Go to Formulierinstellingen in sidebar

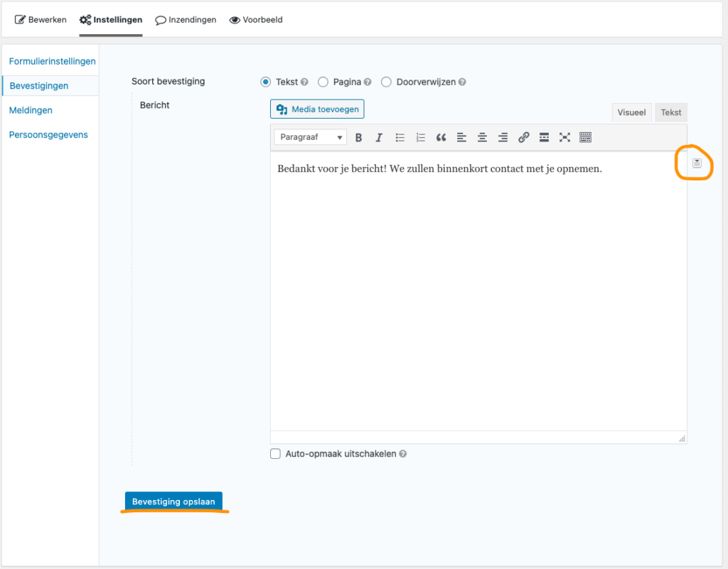[x=52, y=61]
